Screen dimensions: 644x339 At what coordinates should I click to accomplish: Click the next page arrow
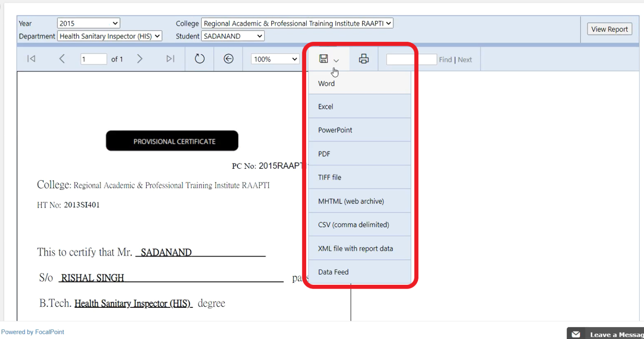pos(139,59)
